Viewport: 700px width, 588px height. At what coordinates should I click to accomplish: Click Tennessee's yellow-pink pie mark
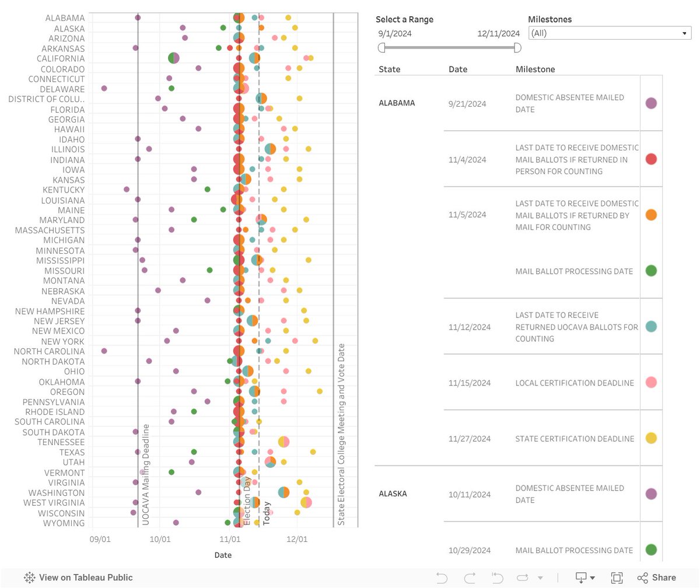pyautogui.click(x=284, y=442)
